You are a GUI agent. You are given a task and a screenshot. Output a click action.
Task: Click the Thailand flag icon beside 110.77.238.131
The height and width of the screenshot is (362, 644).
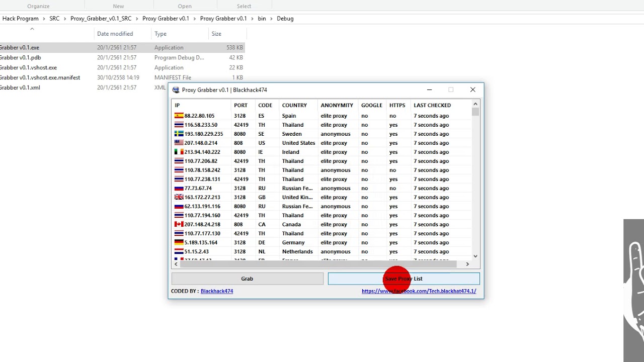(179, 179)
